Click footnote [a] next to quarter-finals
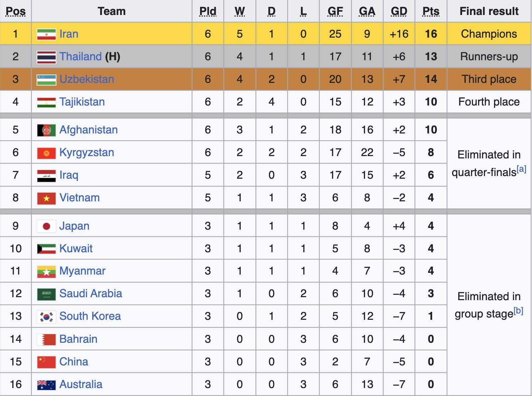Screen dimensions: 532x396 click(x=521, y=169)
